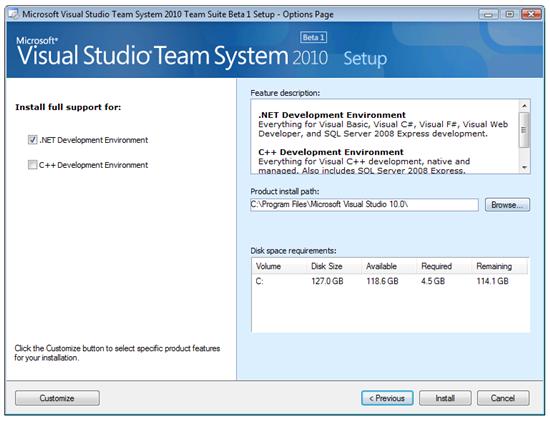Click the Product install path field
Image resolution: width=550 pixels, height=421 pixels.
point(364,205)
